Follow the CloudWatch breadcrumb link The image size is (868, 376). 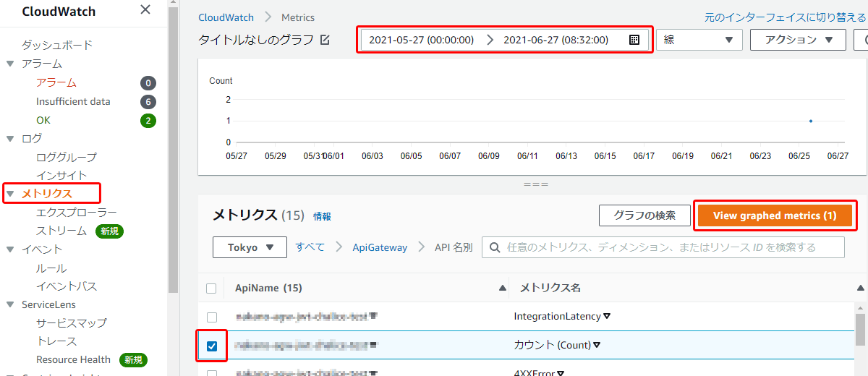pos(226,17)
